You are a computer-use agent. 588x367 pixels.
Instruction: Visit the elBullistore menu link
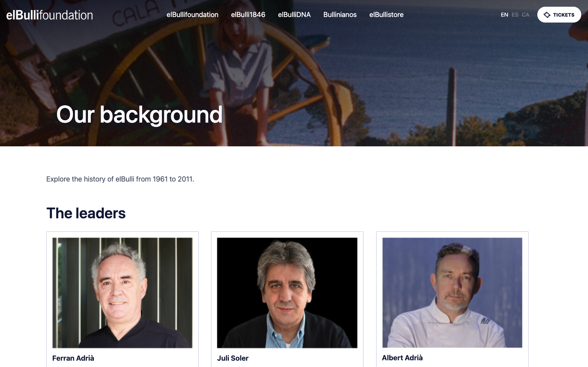pos(386,15)
